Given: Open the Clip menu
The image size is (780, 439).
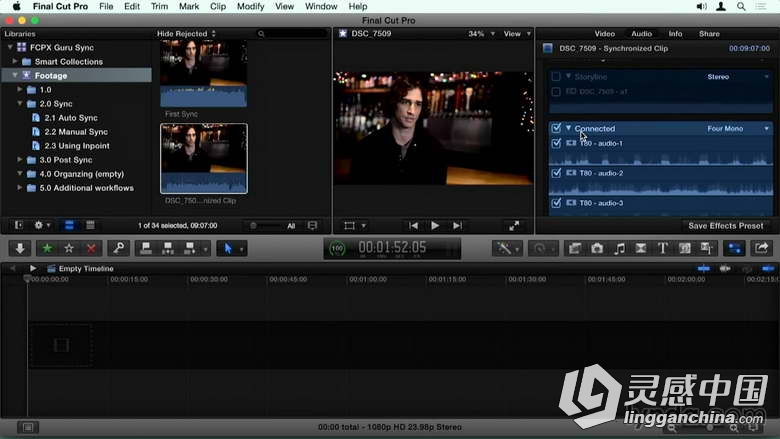Looking at the screenshot, I should click(x=218, y=6).
